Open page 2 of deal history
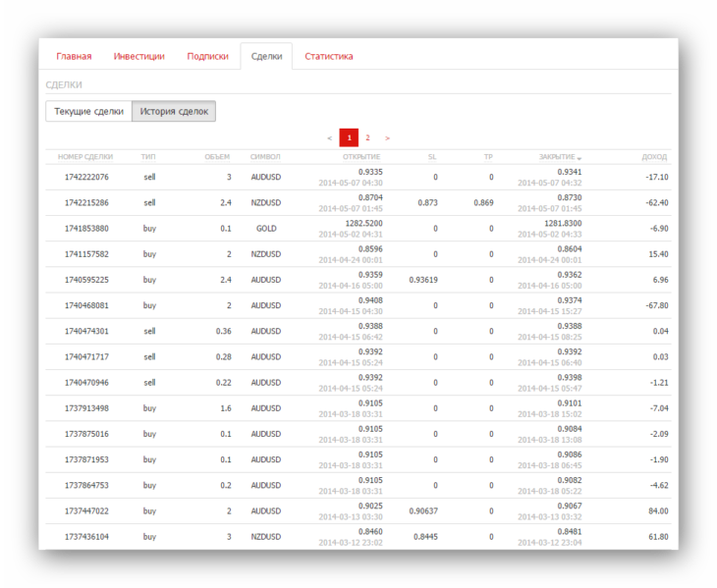 pyautogui.click(x=367, y=137)
